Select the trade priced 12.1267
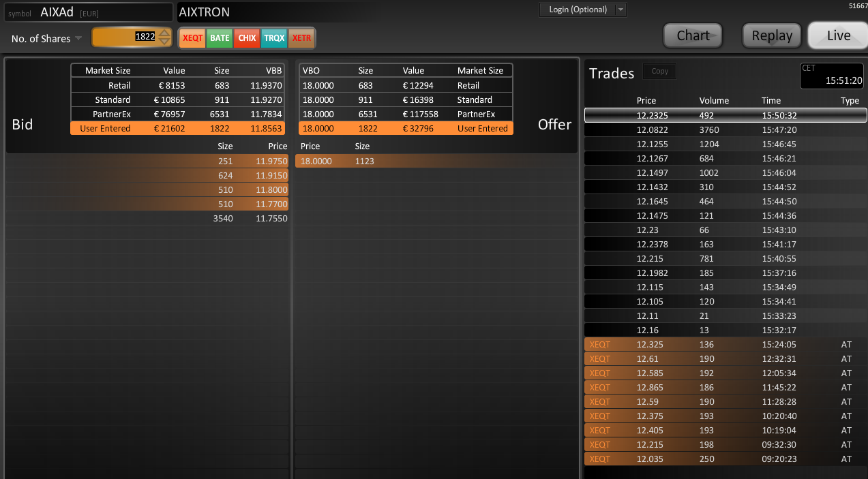868x479 pixels. click(725, 158)
